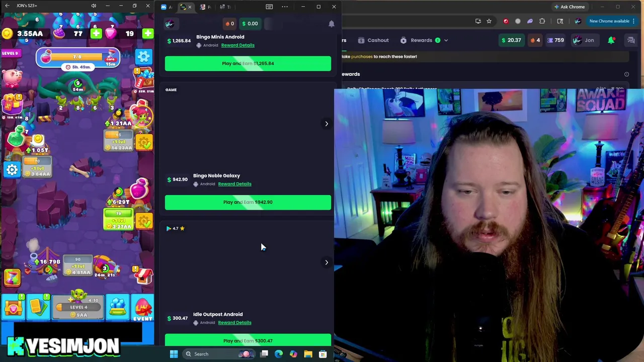The image size is (644, 362).
Task: Open the Chrome profile avatar
Action: 578,21
